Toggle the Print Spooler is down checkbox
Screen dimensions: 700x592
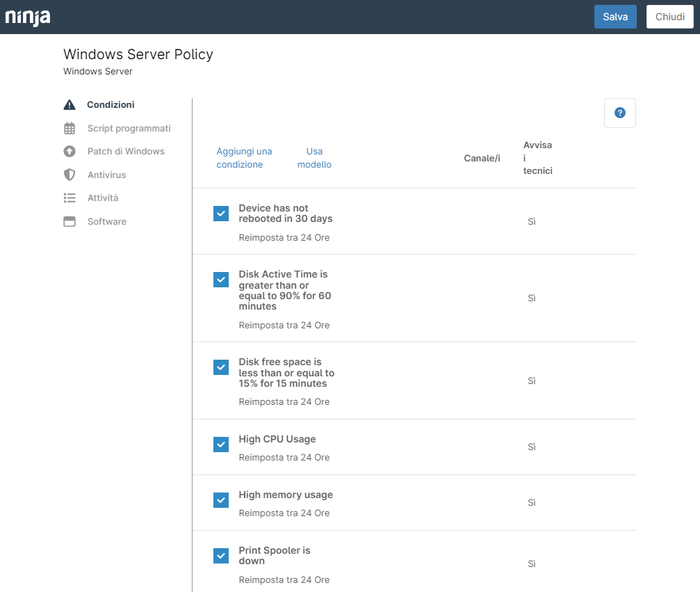[221, 556]
